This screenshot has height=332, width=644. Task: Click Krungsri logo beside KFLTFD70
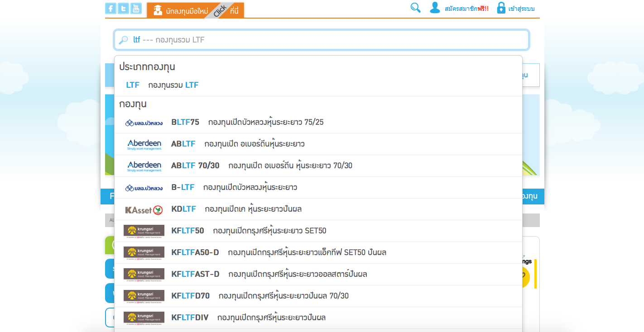144,296
